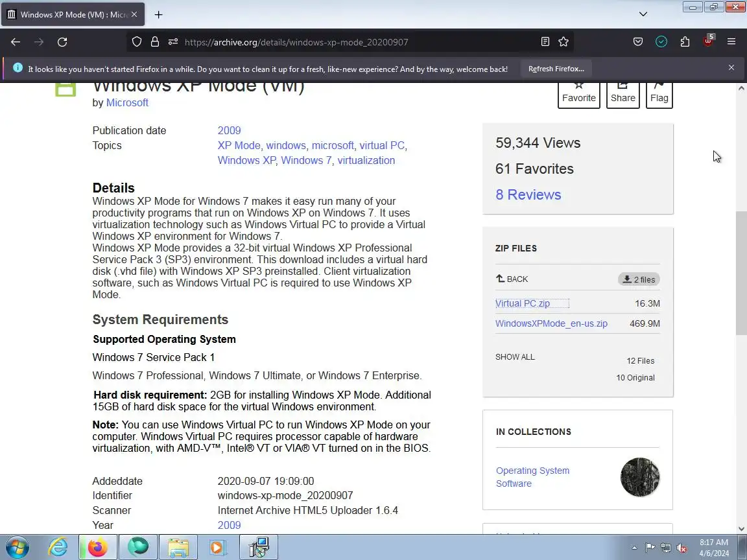Save page to Pocket
This screenshot has height=560, width=747.
coord(638,42)
